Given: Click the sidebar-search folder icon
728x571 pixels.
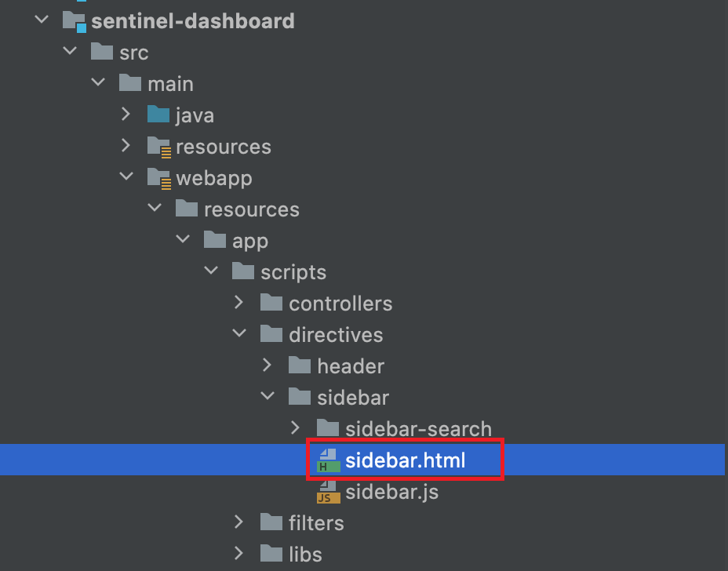Looking at the screenshot, I should (328, 427).
